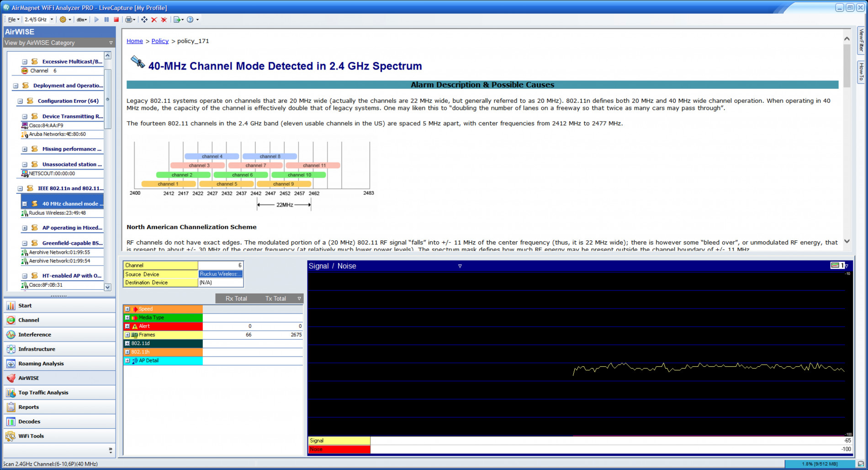Open the print icon in toolbar
The width and height of the screenshot is (868, 470).
[129, 20]
